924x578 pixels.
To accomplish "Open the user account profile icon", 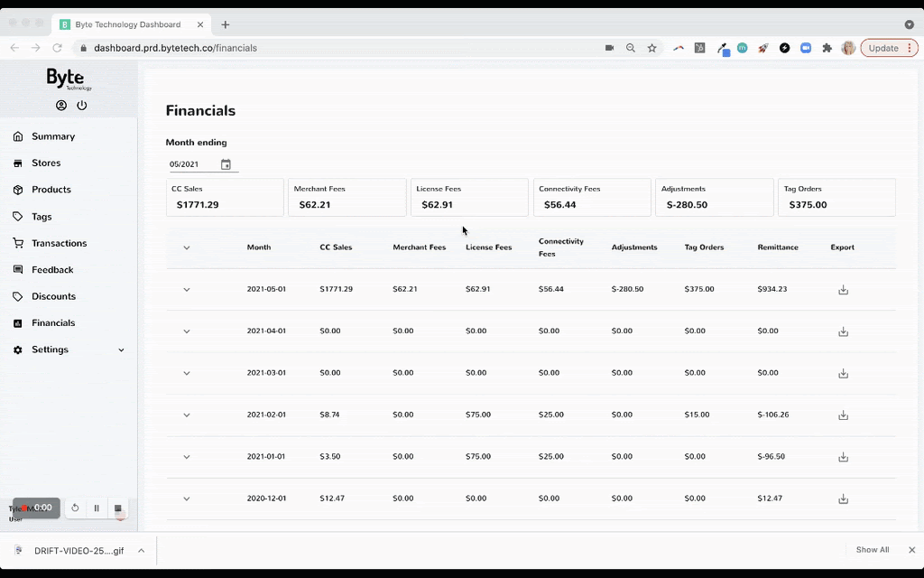I will pos(61,106).
